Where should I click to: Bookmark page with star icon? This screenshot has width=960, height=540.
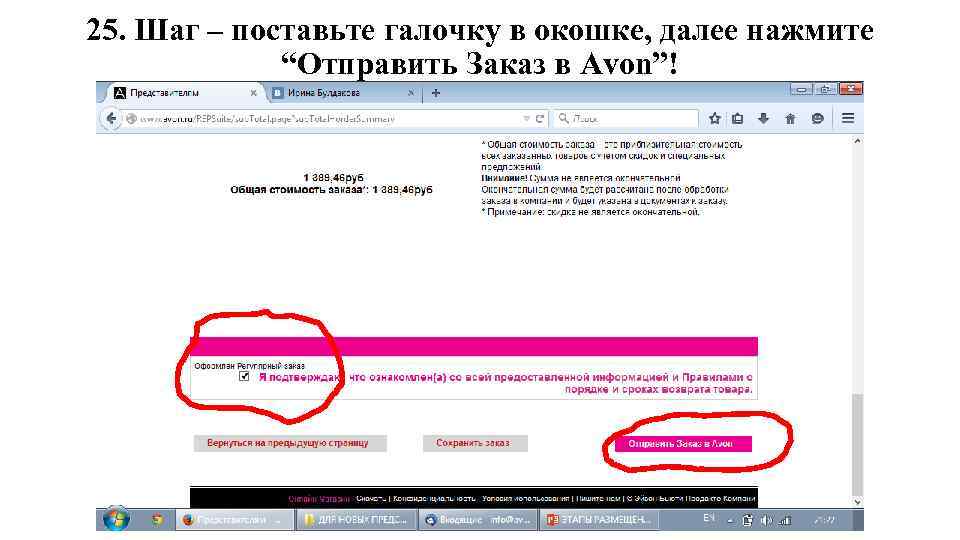pos(714,119)
